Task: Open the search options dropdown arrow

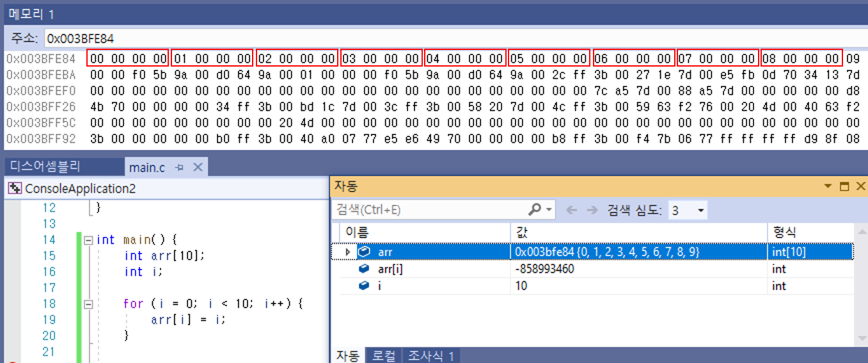Action: click(550, 210)
